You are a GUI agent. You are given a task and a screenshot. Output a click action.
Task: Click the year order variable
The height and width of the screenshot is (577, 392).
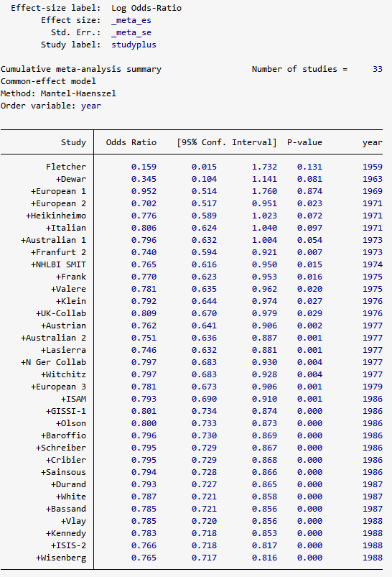click(91, 106)
